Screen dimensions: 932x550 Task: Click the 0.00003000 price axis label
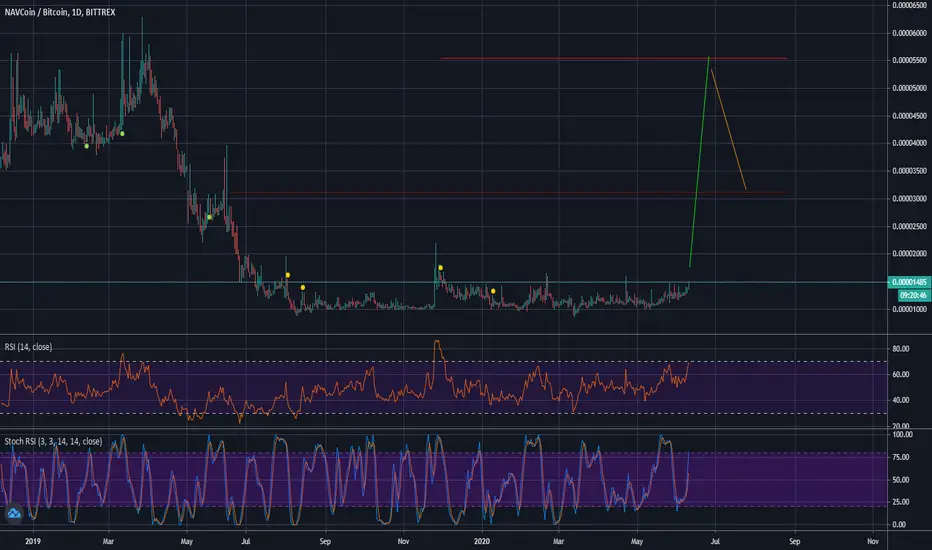pyautogui.click(x=909, y=199)
